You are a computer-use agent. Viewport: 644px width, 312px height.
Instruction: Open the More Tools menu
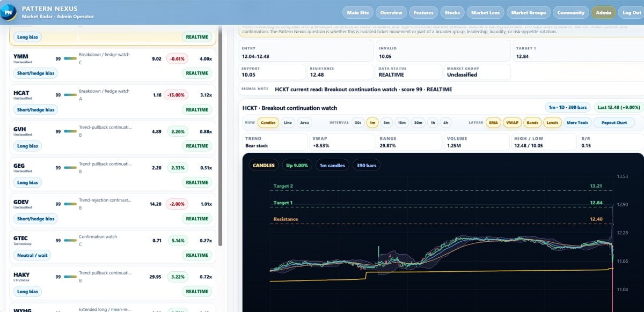[577, 123]
